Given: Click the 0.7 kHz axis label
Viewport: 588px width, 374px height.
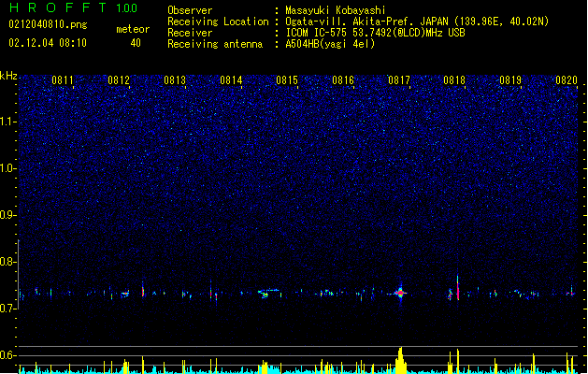Looking at the screenshot, I should click(7, 309).
